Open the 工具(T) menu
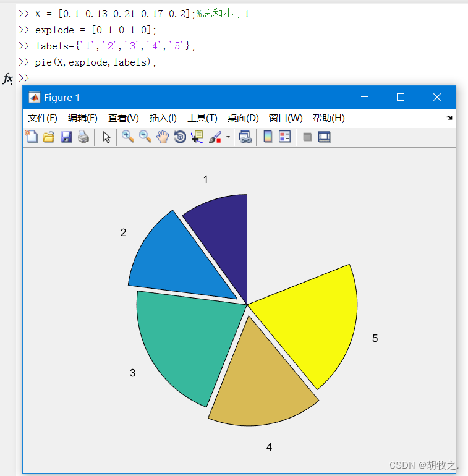 pyautogui.click(x=202, y=118)
